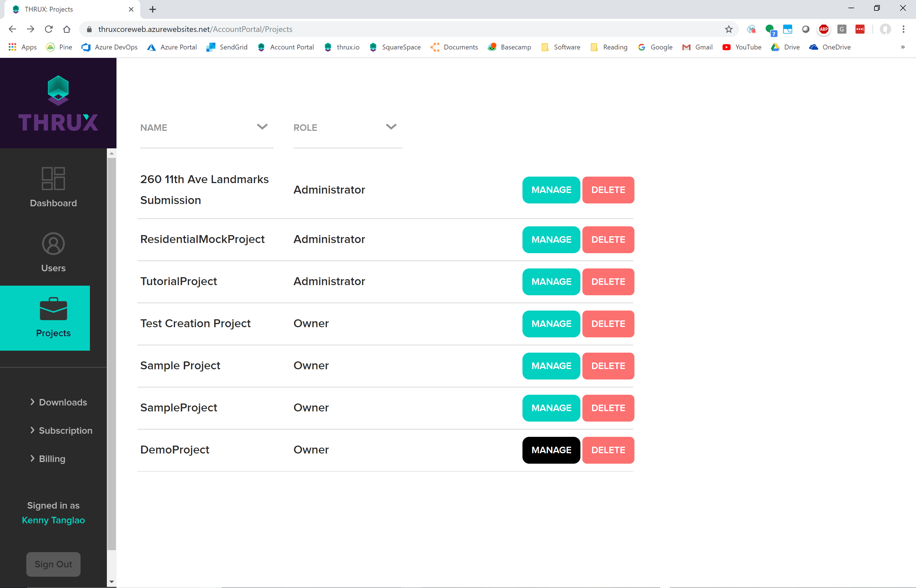The image size is (916, 588).
Task: Open the Google bookmark
Action: pos(655,47)
